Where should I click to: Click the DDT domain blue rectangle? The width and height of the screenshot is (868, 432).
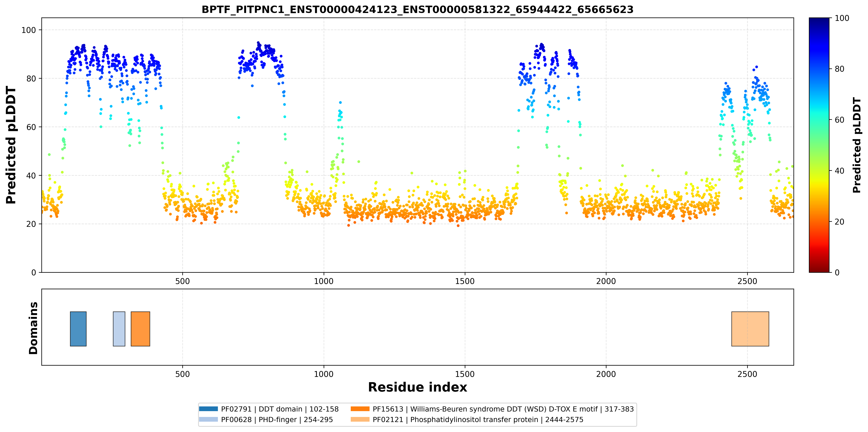pyautogui.click(x=78, y=329)
